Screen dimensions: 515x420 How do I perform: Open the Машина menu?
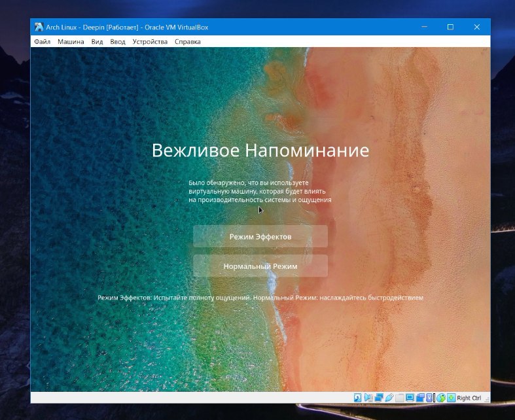71,42
